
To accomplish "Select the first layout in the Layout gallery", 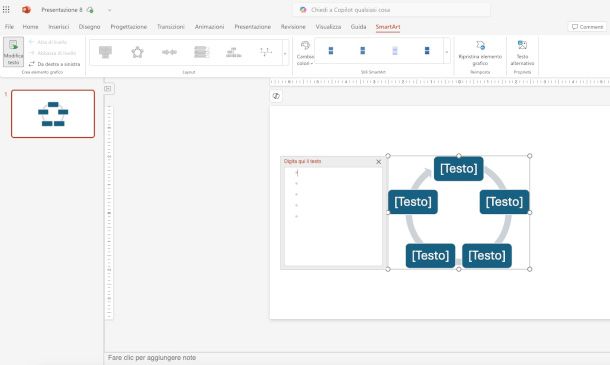I will coord(105,52).
